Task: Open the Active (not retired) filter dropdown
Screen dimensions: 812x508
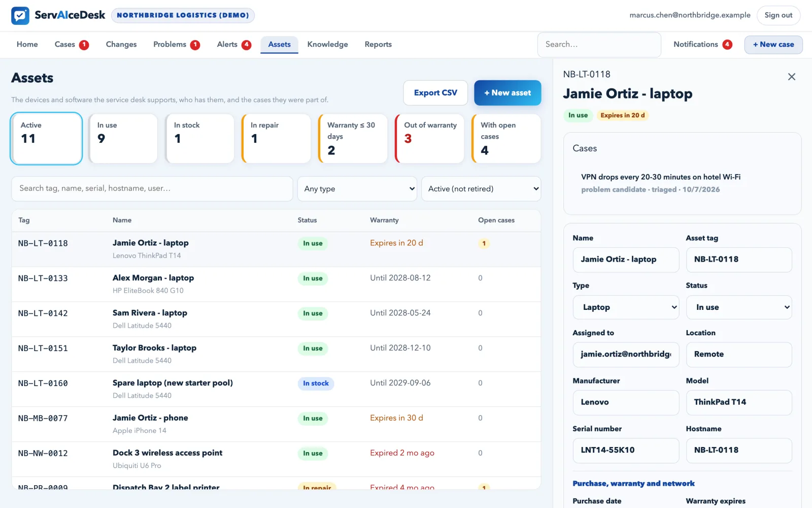Action: pyautogui.click(x=481, y=189)
